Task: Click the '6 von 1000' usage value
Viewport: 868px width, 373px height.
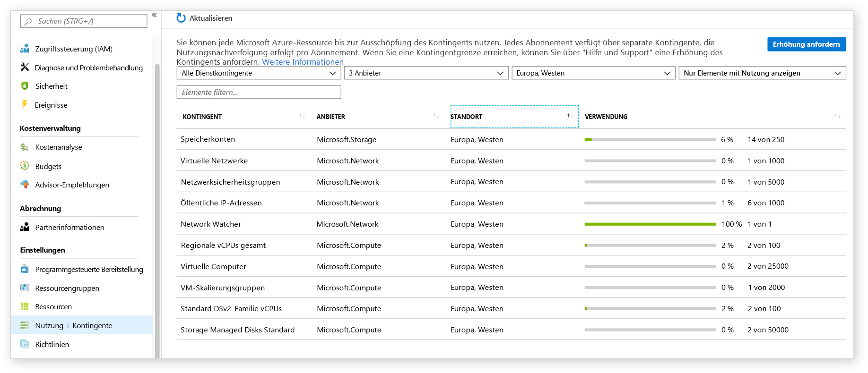Action: [x=766, y=203]
